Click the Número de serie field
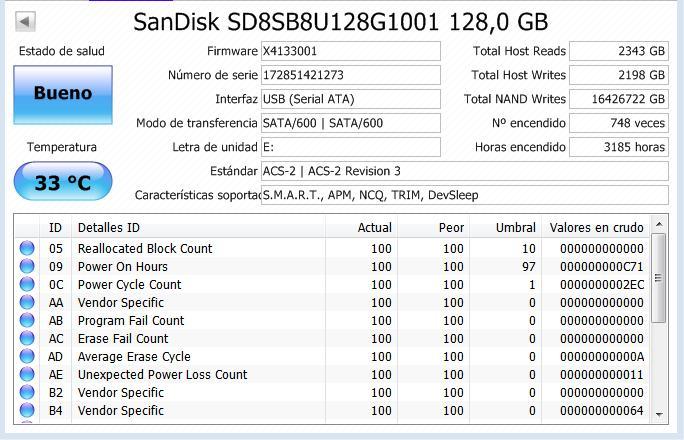 [x=351, y=75]
